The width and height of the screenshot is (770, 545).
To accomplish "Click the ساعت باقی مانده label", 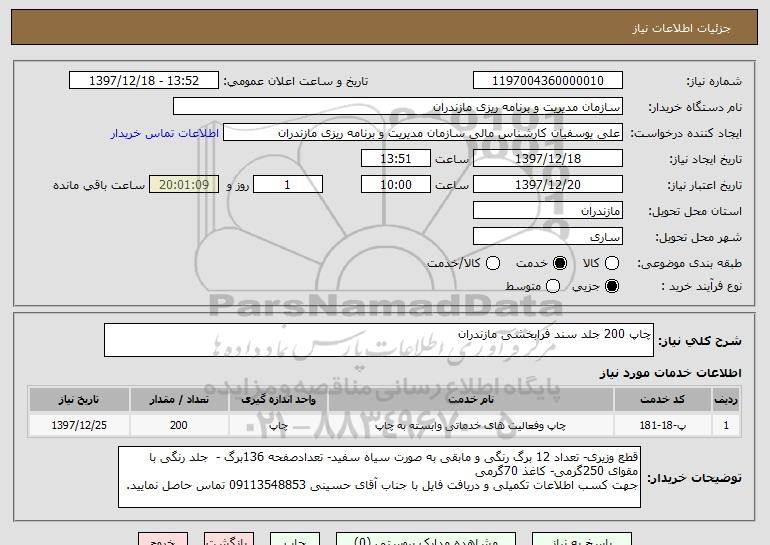I will click(x=99, y=185).
